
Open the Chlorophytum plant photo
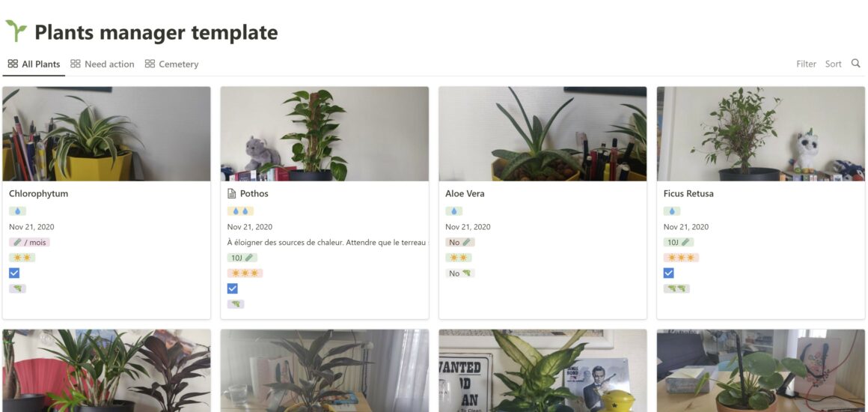pyautogui.click(x=106, y=133)
